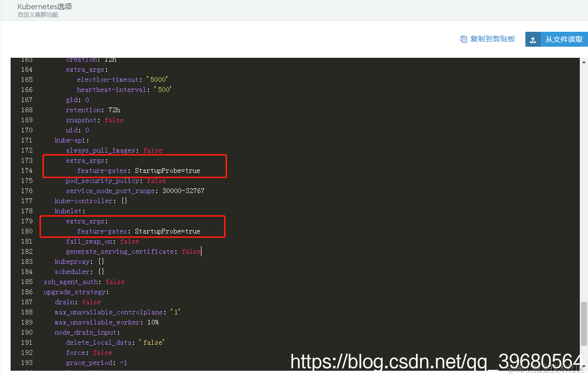Click the value '5000' on line 165
This screenshot has height=377, width=588.
pos(158,79)
